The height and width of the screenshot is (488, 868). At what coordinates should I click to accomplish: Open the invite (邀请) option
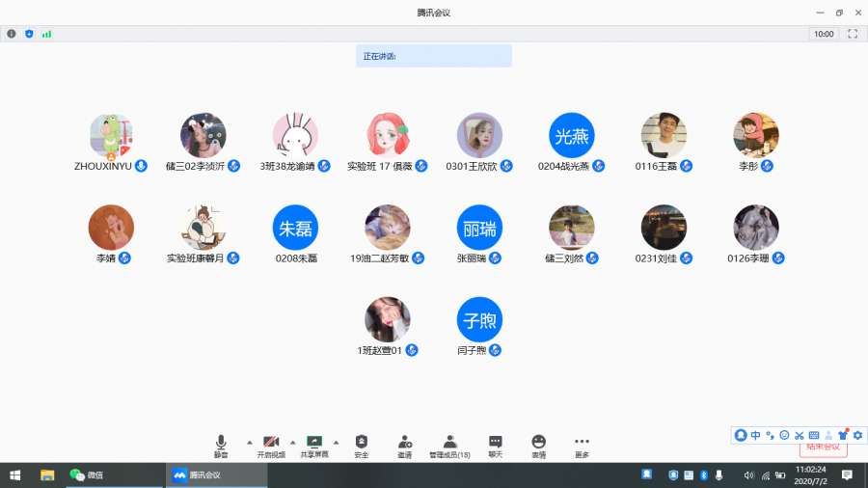click(405, 445)
